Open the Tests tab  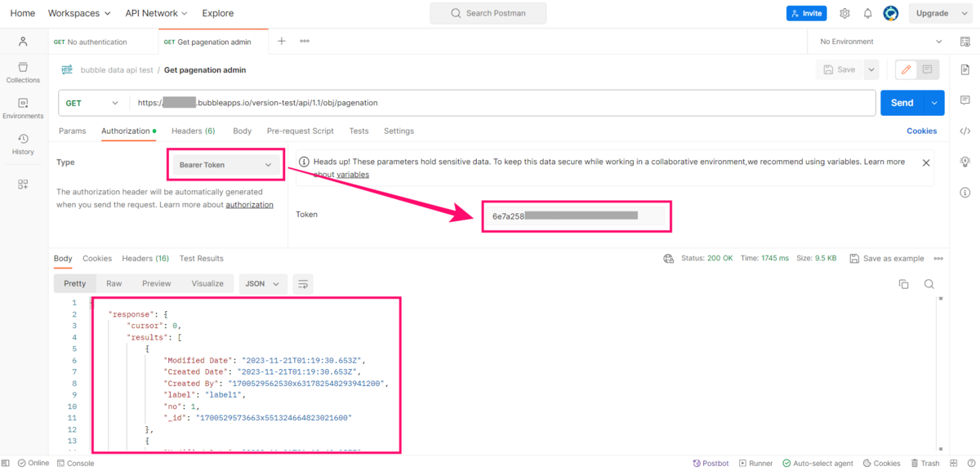coord(359,131)
